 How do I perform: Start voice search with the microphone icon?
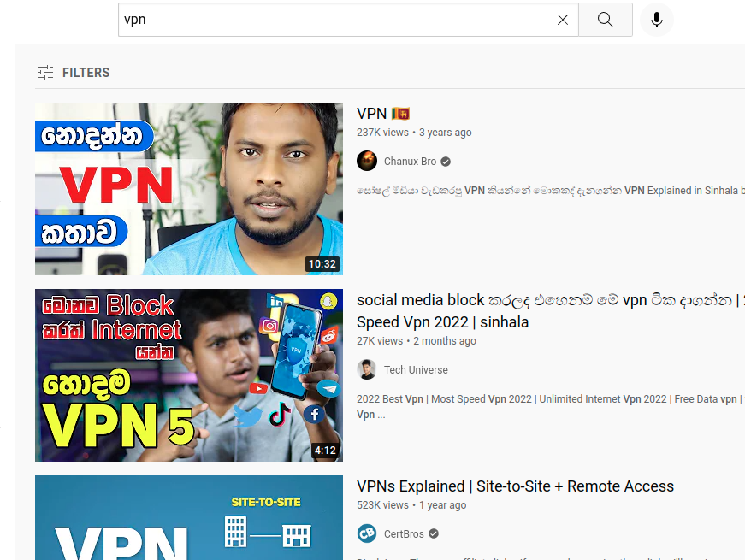coord(657,20)
